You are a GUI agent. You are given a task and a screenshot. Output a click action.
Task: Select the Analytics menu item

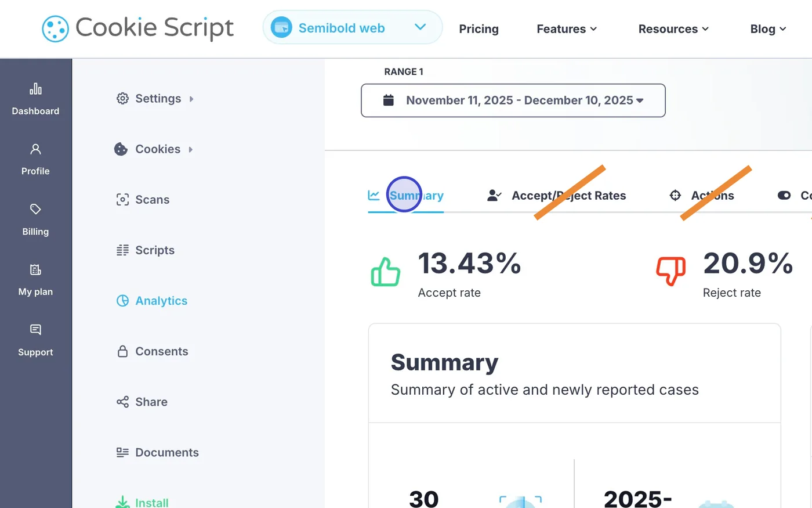click(151, 301)
